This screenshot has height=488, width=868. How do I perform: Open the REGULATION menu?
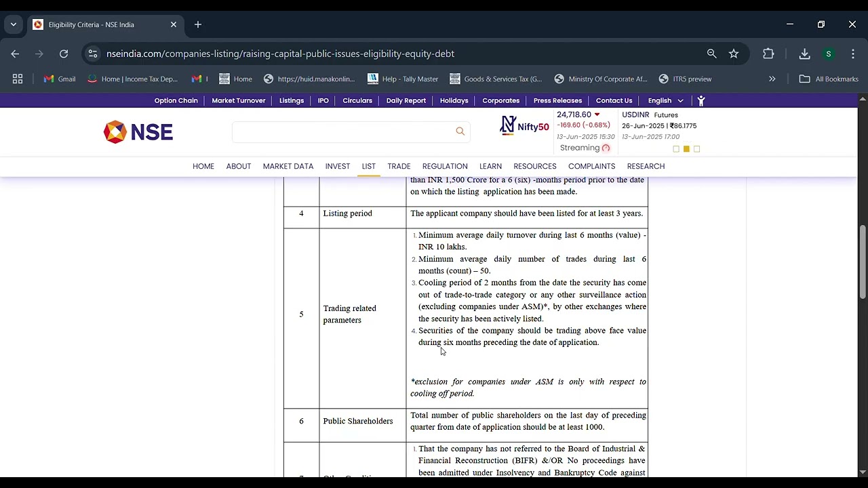445,166
